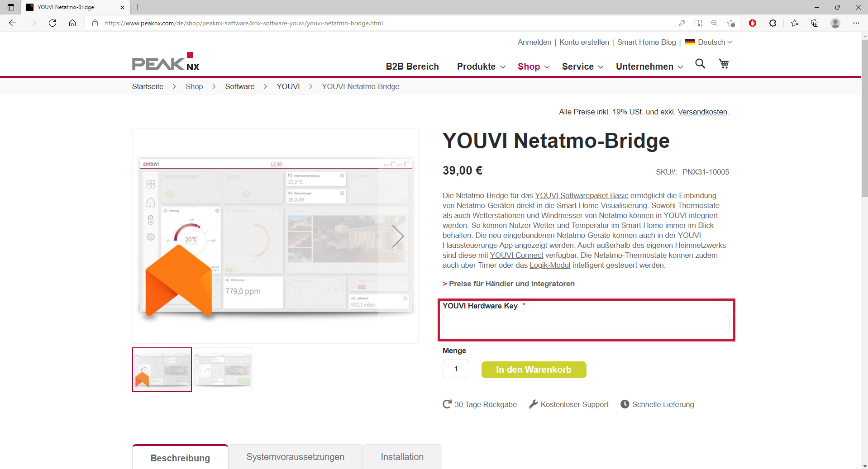
Task: Click the page vertical scrollbar
Action: click(864, 118)
